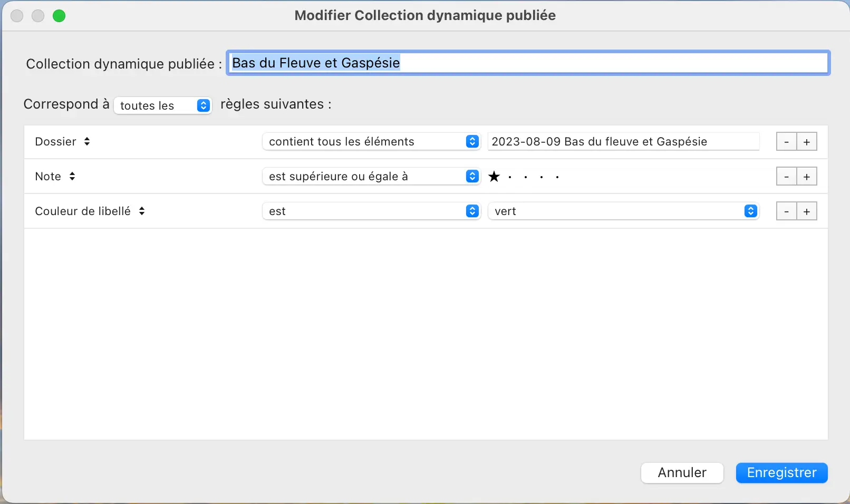
Task: Open the 'est' condition dropdown
Action: pyautogui.click(x=371, y=211)
